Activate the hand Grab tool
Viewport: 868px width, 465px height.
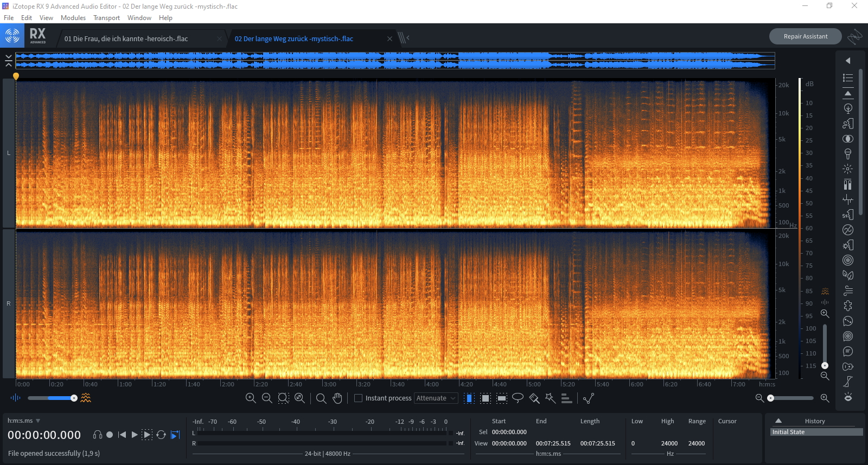coord(337,398)
